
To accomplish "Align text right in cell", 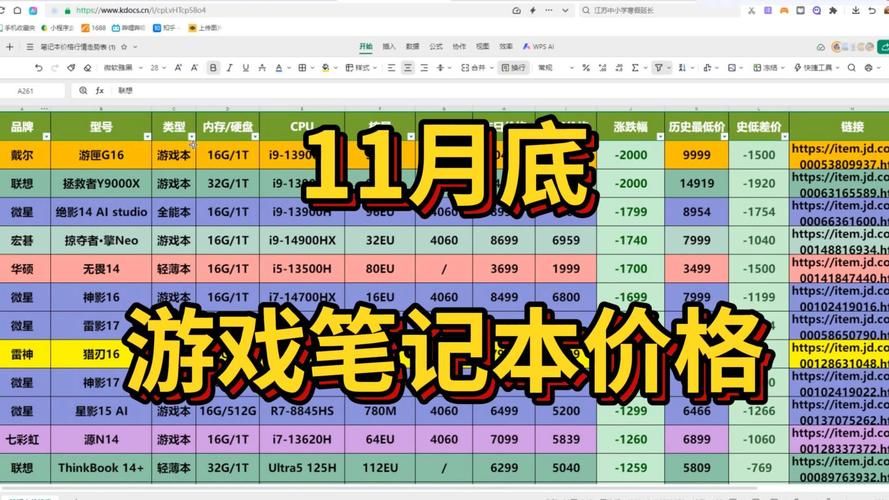I will pyautogui.click(x=424, y=67).
